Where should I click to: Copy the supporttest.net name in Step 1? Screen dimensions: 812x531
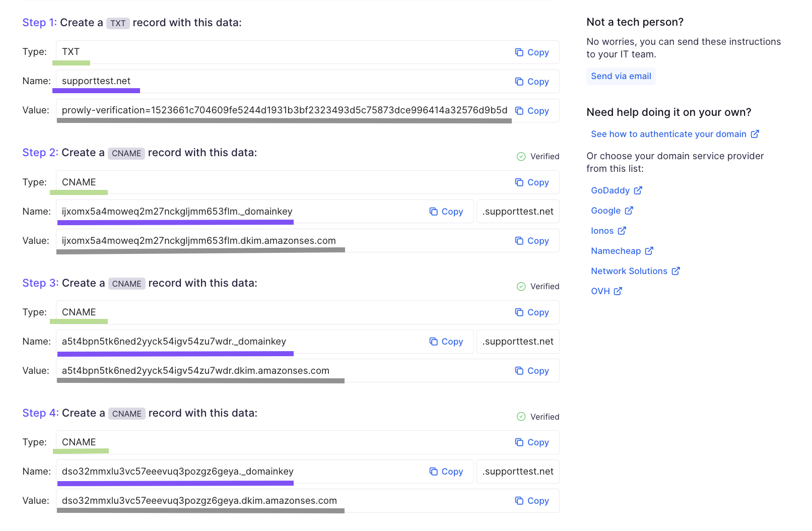click(x=531, y=82)
